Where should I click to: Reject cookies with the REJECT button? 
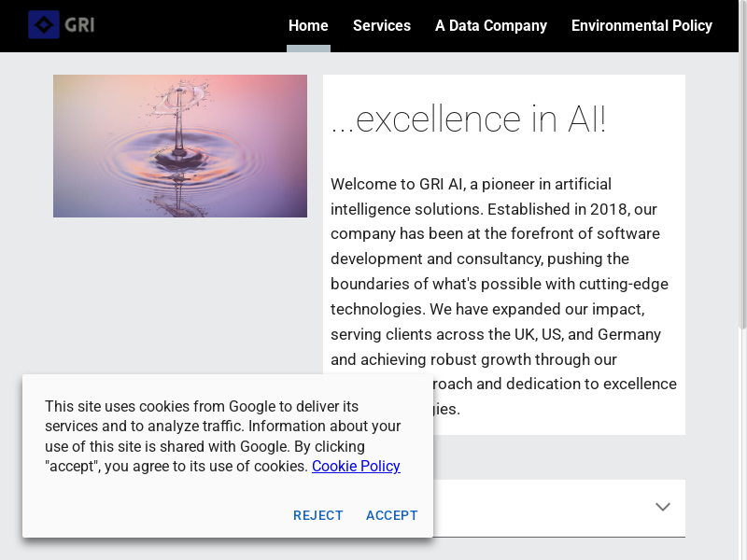pyautogui.click(x=318, y=515)
